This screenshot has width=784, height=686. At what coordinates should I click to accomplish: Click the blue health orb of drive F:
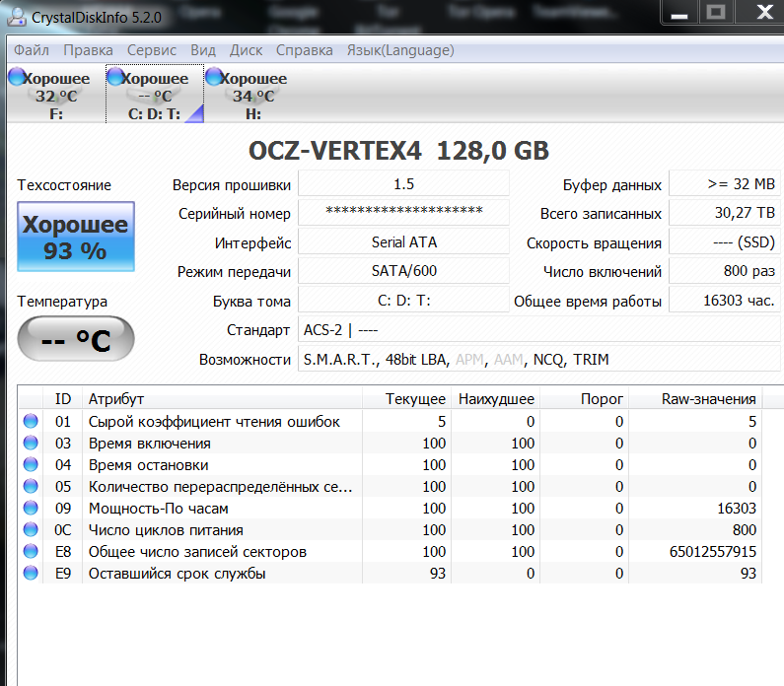[x=17, y=77]
